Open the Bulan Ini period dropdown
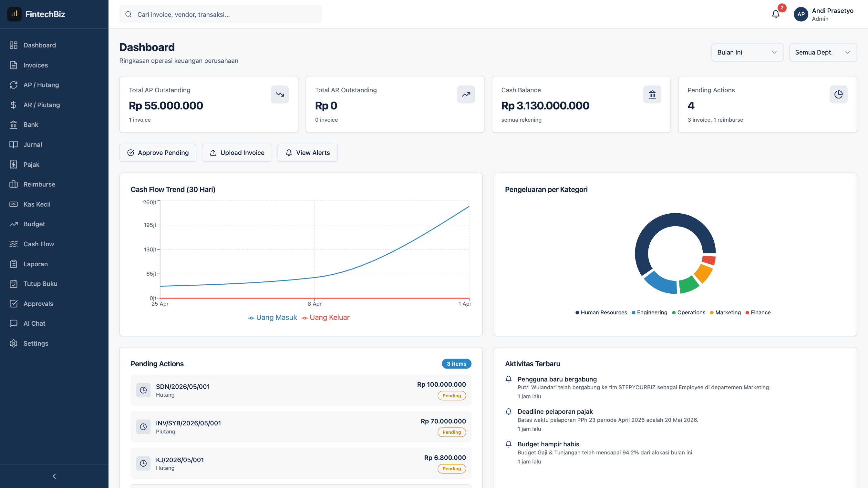 click(747, 52)
